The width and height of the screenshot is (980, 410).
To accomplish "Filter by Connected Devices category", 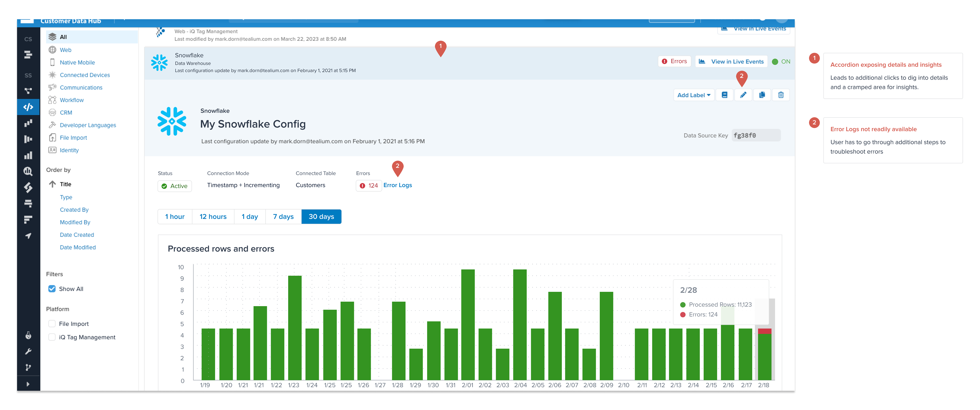I will tap(85, 75).
